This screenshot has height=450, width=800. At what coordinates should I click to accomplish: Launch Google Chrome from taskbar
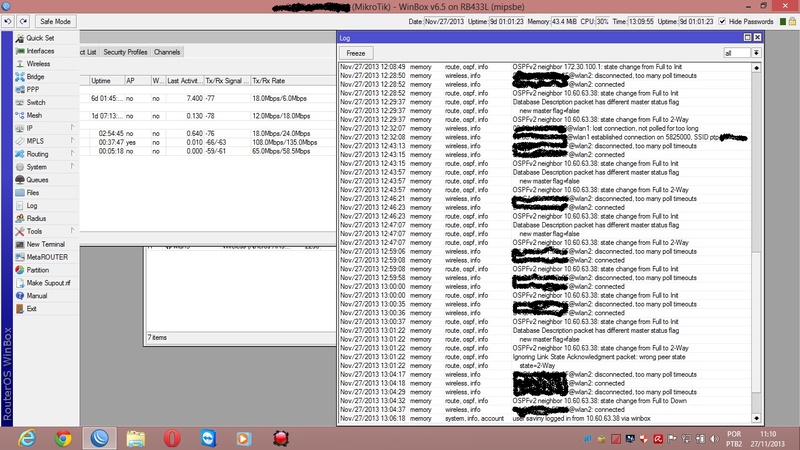[x=63, y=438]
